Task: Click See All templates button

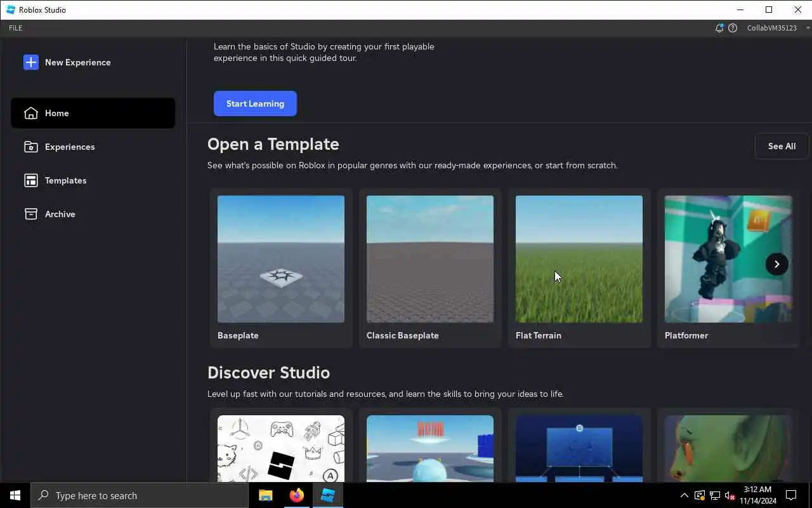Action: click(782, 146)
